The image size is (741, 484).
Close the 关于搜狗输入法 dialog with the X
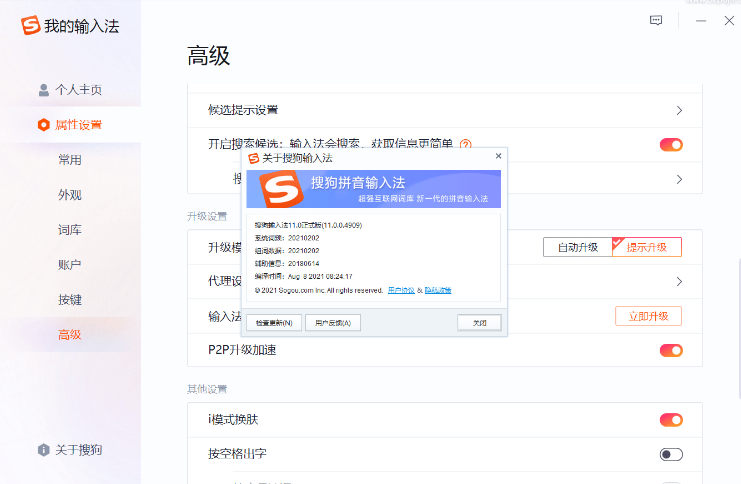(x=498, y=156)
